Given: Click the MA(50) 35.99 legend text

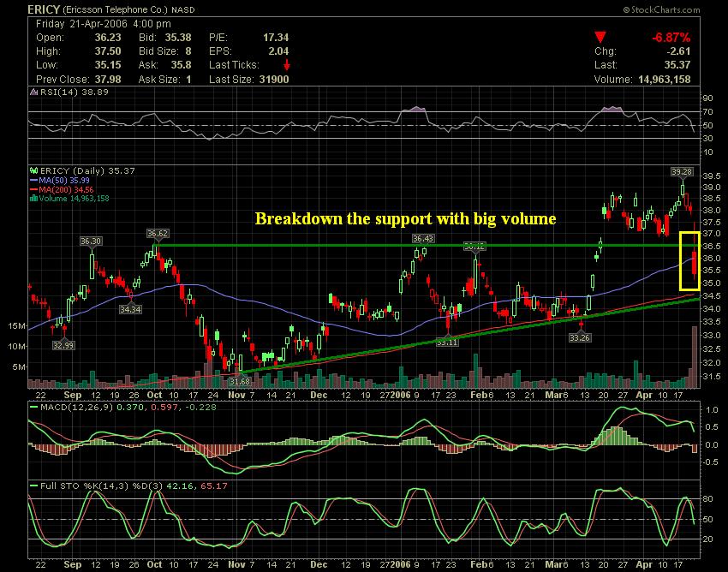Looking at the screenshot, I should click(x=64, y=181).
